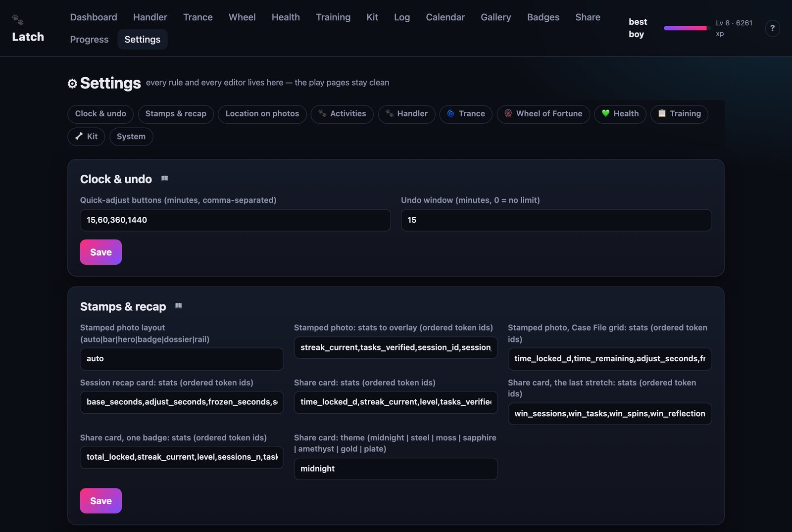
Task: Click the 'Lv 8 · 6261 xp' label
Action: click(734, 28)
